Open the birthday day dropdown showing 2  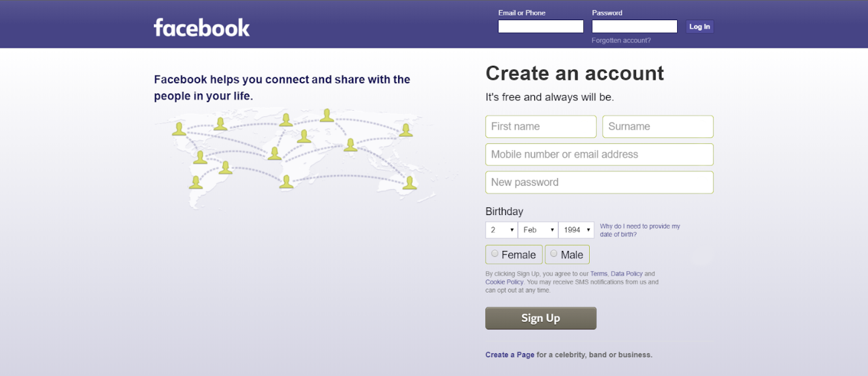click(x=502, y=230)
